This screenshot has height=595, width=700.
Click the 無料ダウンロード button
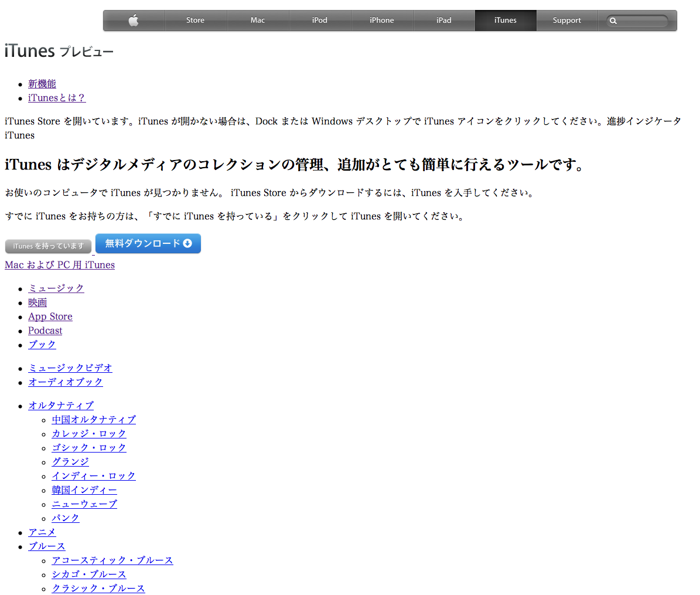[x=148, y=243]
